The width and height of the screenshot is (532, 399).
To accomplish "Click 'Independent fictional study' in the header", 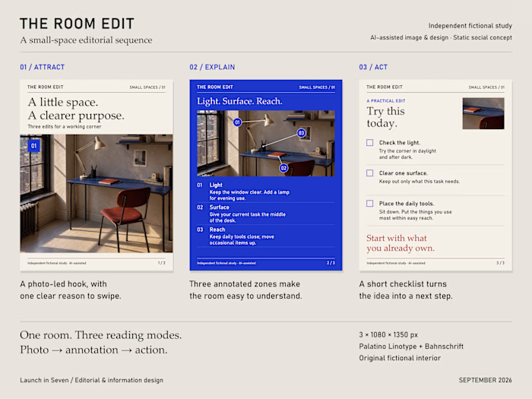I will pyautogui.click(x=470, y=26).
